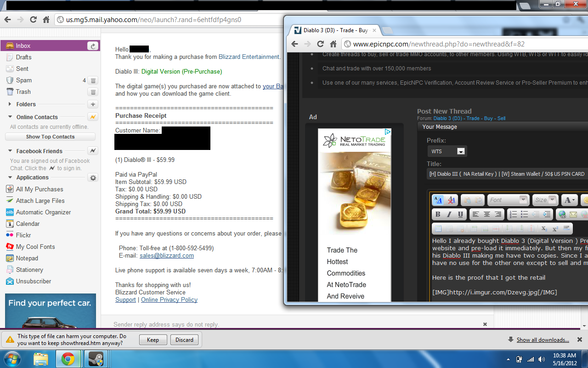Insert a numbered list
The width and height of the screenshot is (588, 368).
click(x=513, y=214)
